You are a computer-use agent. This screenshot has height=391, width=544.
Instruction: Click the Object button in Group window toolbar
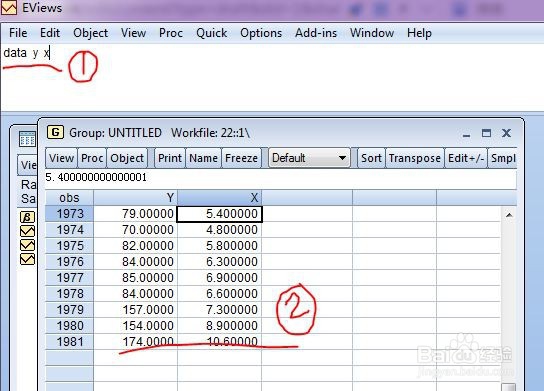point(127,158)
